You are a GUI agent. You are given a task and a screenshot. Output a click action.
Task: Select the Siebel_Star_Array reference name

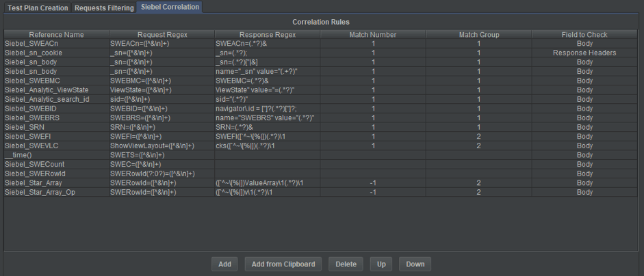point(57,183)
